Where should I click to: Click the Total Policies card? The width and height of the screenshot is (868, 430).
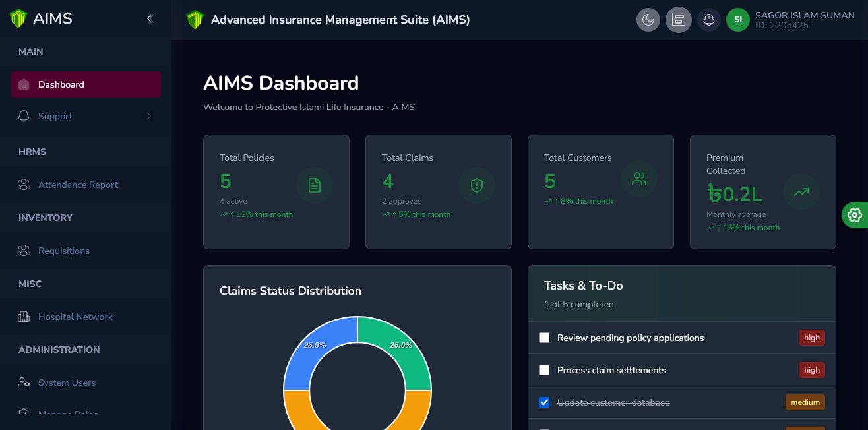click(276, 192)
